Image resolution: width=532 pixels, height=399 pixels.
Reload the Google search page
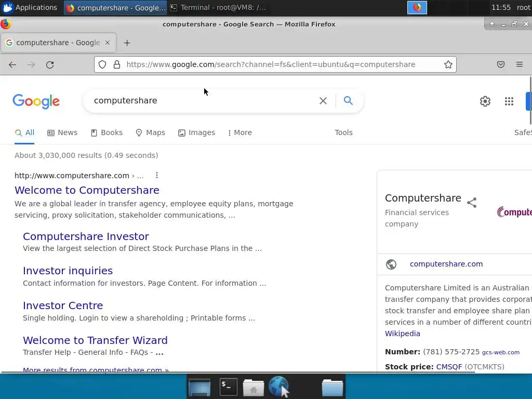[x=50, y=65]
